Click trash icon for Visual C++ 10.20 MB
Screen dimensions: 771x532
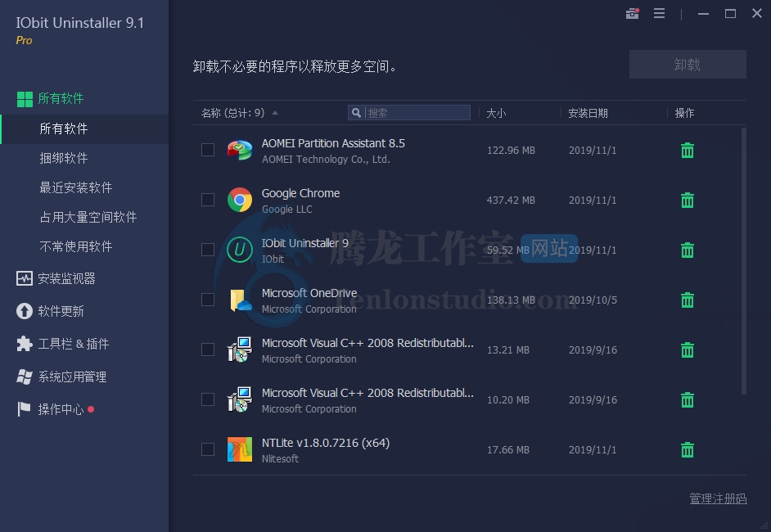(x=688, y=399)
